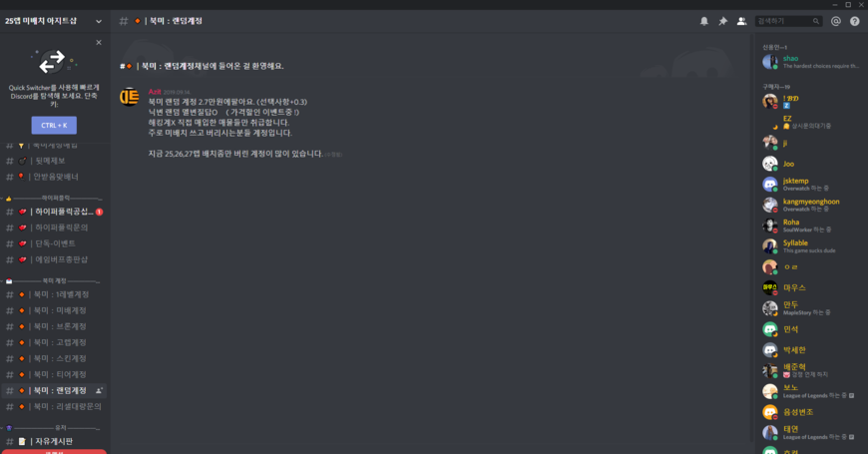Click the search field in the header
This screenshot has height=454, width=868.
click(x=788, y=21)
